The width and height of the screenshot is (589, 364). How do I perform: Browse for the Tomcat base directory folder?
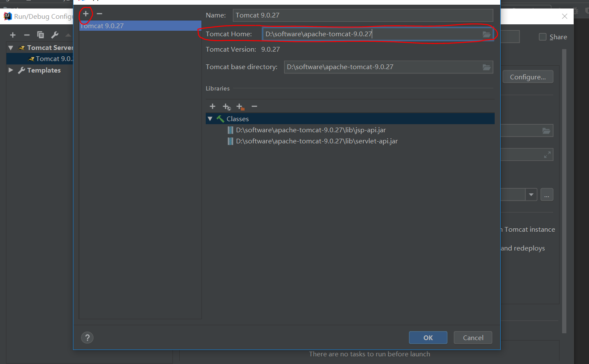[x=487, y=67]
